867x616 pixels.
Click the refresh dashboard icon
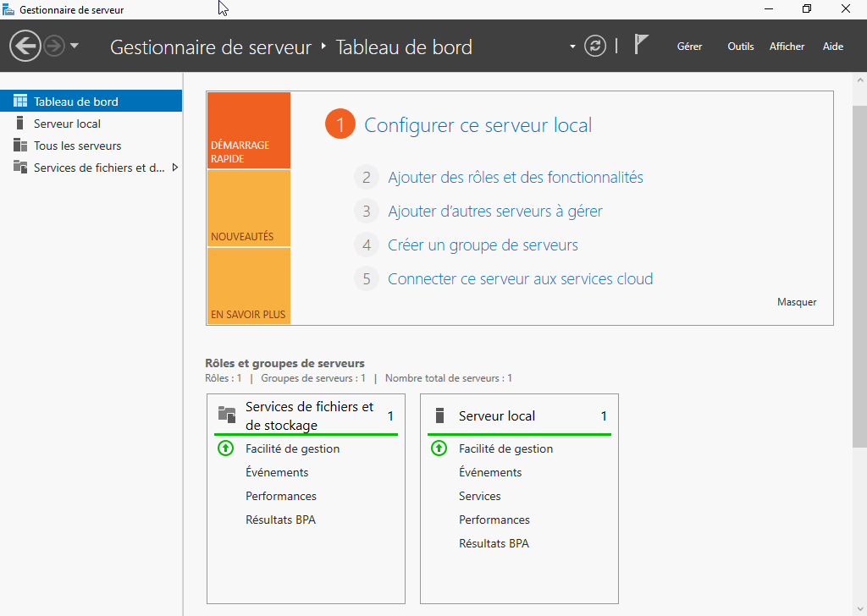[x=595, y=46]
